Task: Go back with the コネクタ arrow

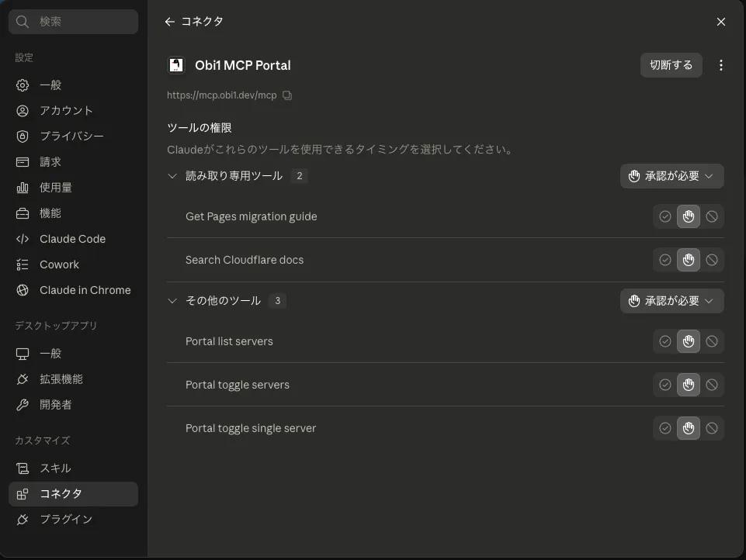Action: 170,22
